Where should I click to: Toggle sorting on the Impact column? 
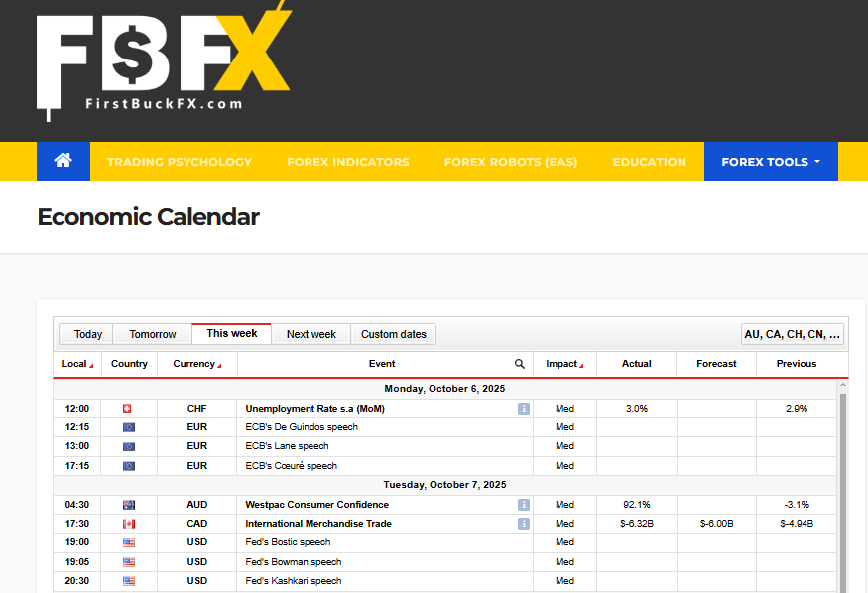[563, 364]
